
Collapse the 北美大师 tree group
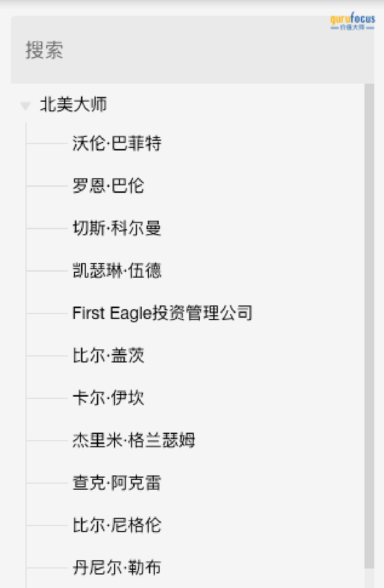pos(25,106)
